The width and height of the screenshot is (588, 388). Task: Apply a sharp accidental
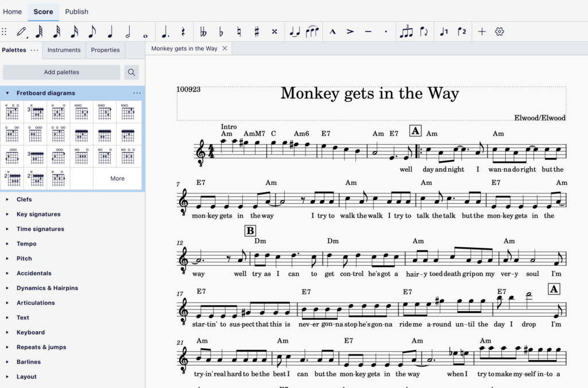click(257, 32)
